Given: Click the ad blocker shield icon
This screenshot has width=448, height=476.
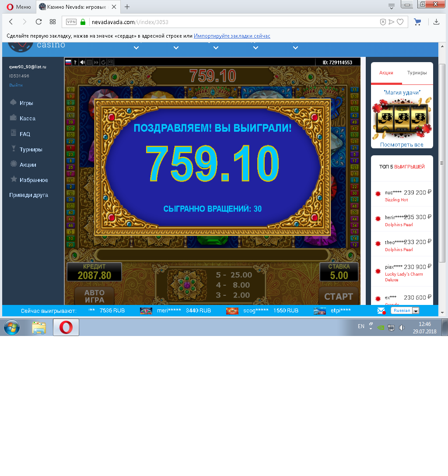Looking at the screenshot, I should 383,22.
